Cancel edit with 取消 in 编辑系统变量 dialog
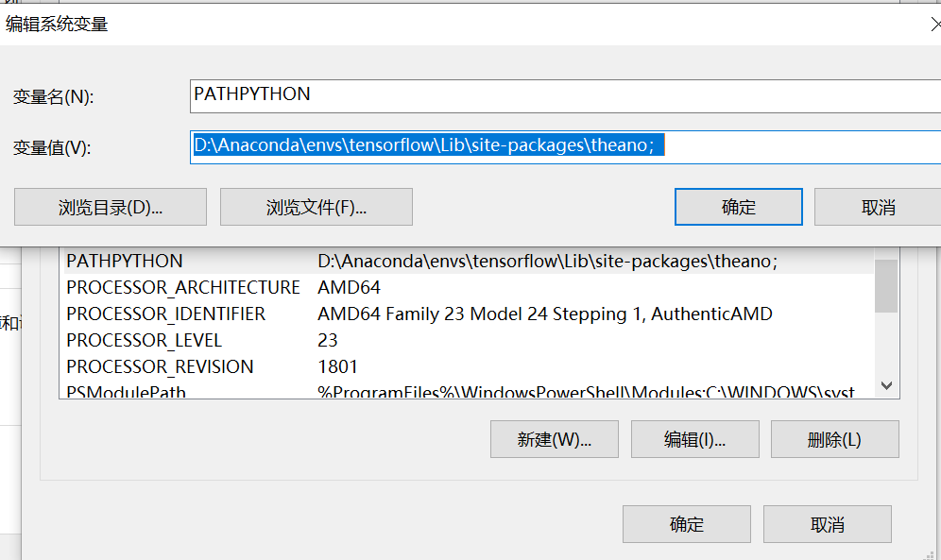Viewport: 941px width, 560px height. 878,207
